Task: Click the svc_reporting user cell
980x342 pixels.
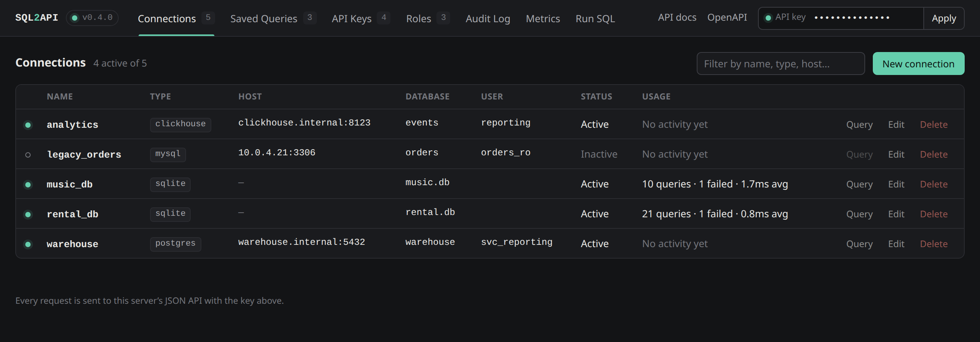Action: coord(517,242)
